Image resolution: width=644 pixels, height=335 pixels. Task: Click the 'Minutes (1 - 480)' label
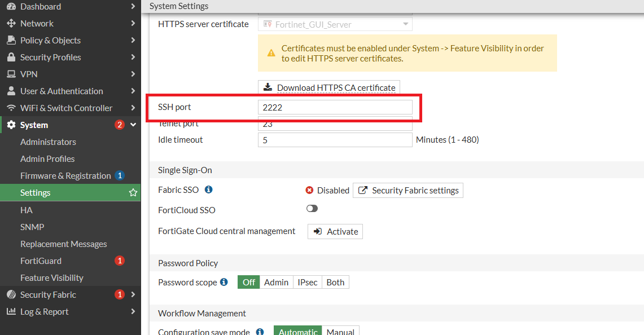447,140
